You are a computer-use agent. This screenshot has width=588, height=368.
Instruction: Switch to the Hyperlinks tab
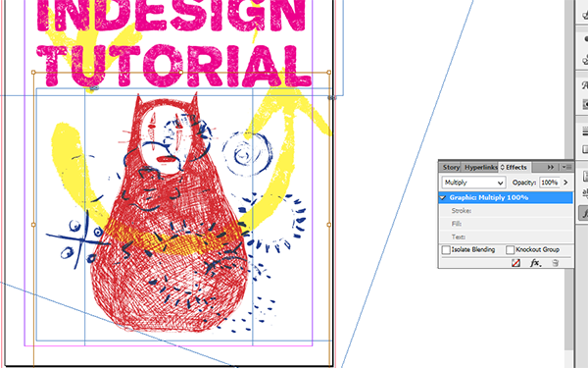[480, 168]
